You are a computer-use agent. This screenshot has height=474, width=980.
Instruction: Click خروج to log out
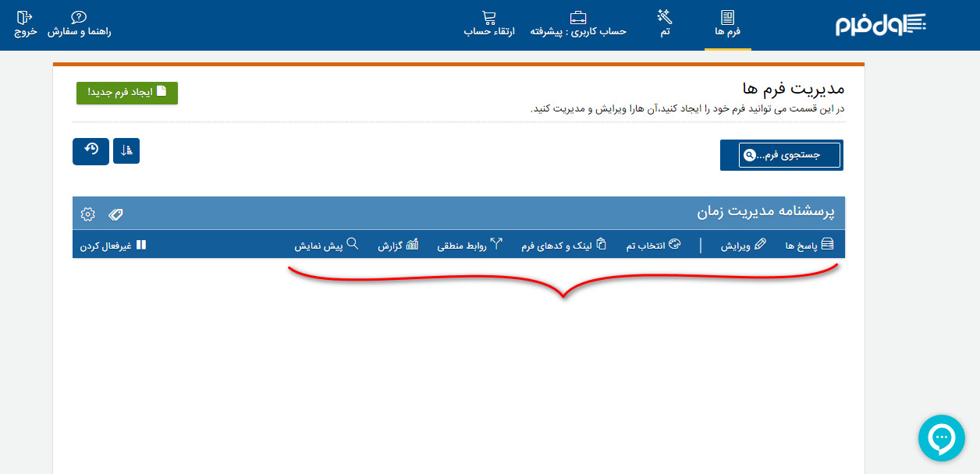point(25,25)
